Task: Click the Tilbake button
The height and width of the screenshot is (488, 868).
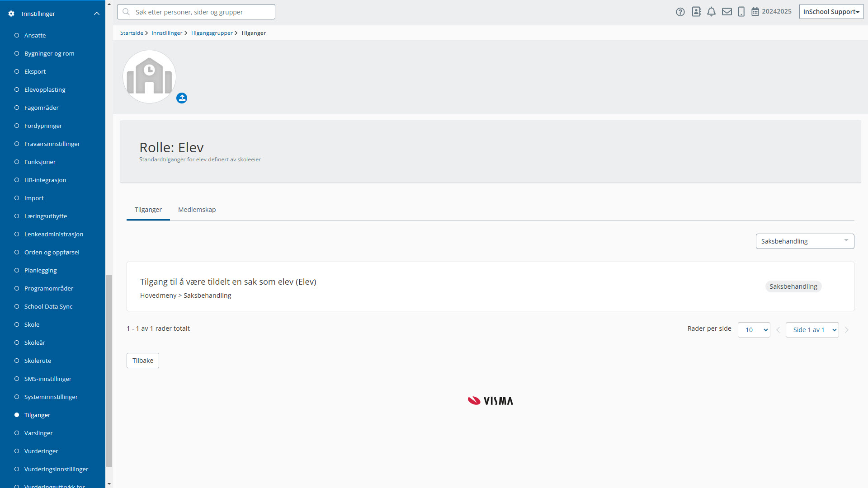Action: coord(143,361)
